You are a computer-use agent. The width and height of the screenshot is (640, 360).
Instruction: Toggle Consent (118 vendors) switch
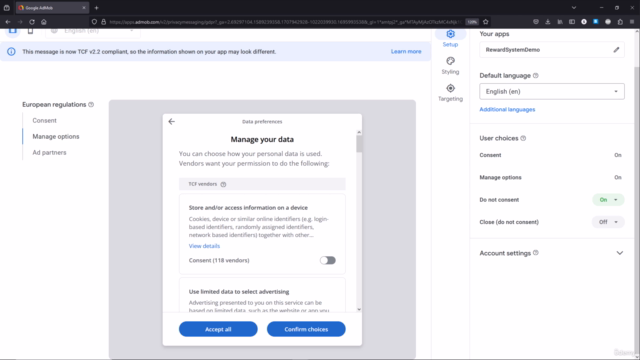[327, 260]
